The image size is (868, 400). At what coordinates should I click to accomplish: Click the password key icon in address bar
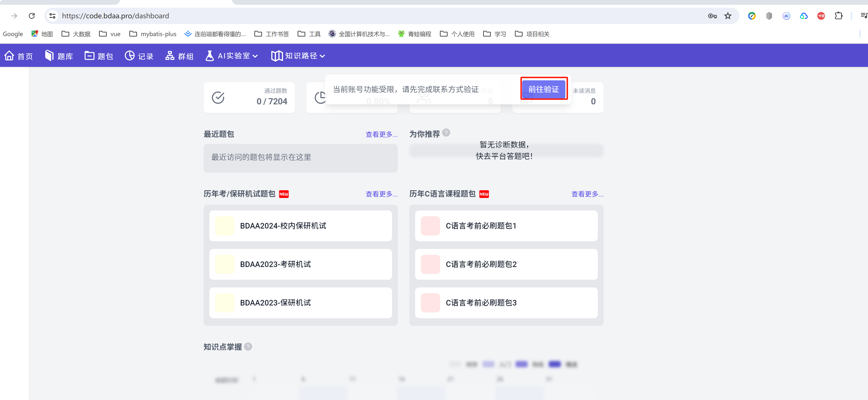click(x=712, y=16)
